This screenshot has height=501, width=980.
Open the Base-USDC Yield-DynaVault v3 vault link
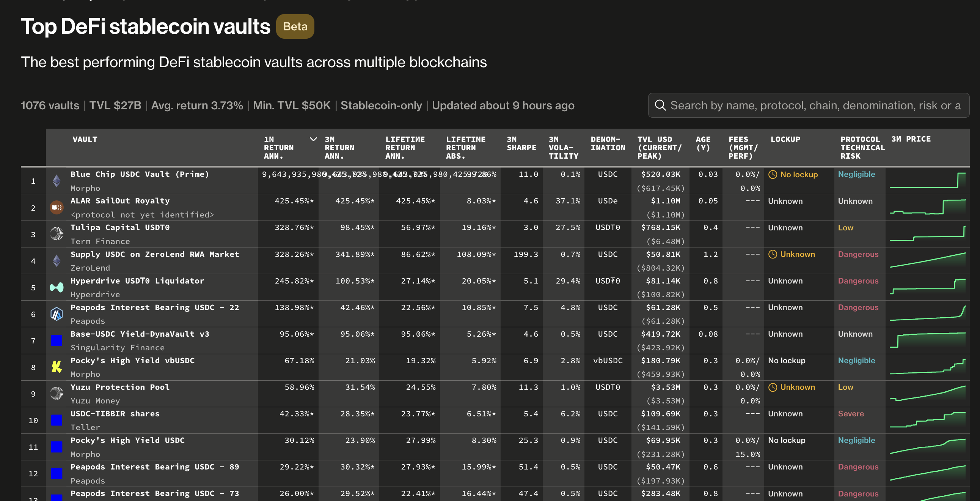tap(140, 334)
